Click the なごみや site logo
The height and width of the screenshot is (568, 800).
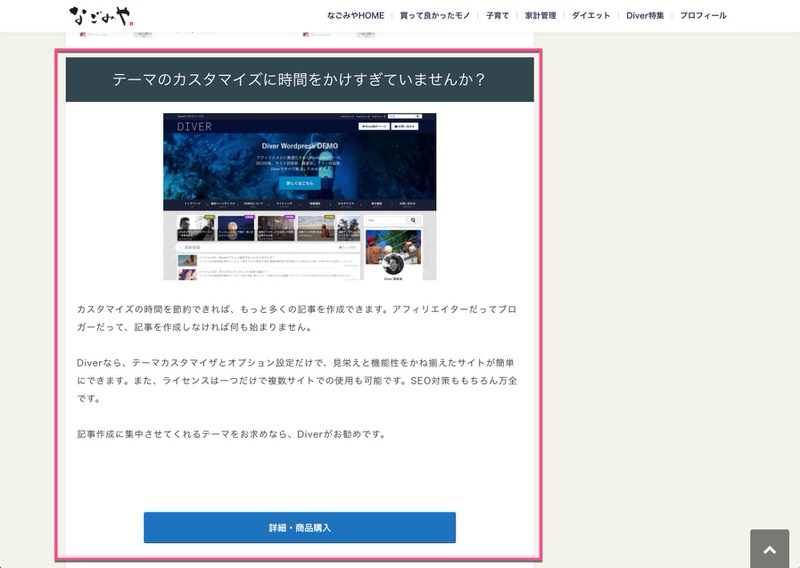101,16
